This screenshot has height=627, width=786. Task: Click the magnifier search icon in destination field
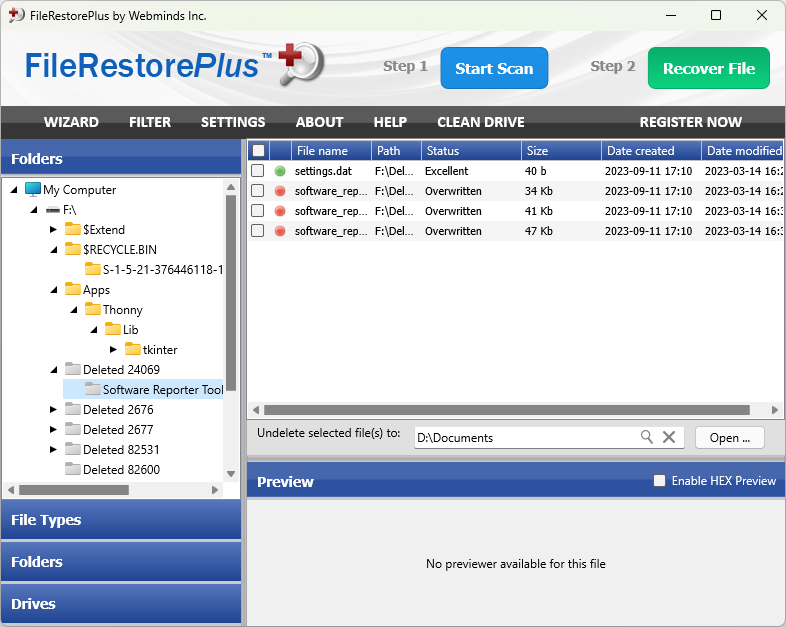click(x=647, y=437)
